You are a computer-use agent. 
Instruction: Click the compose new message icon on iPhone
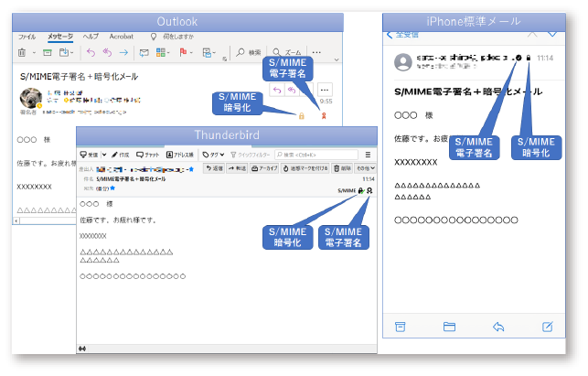pos(548,327)
